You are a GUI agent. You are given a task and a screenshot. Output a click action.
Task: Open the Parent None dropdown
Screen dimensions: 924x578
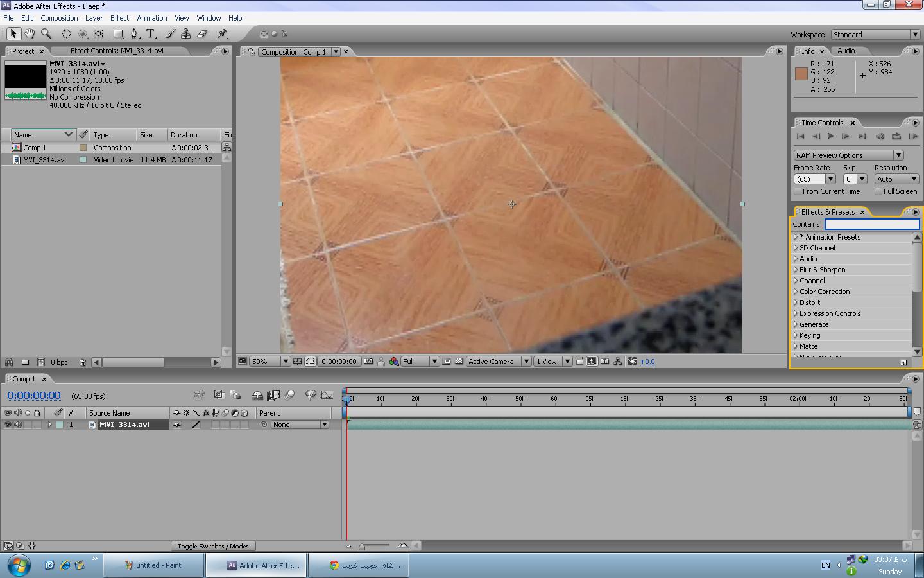pyautogui.click(x=300, y=425)
